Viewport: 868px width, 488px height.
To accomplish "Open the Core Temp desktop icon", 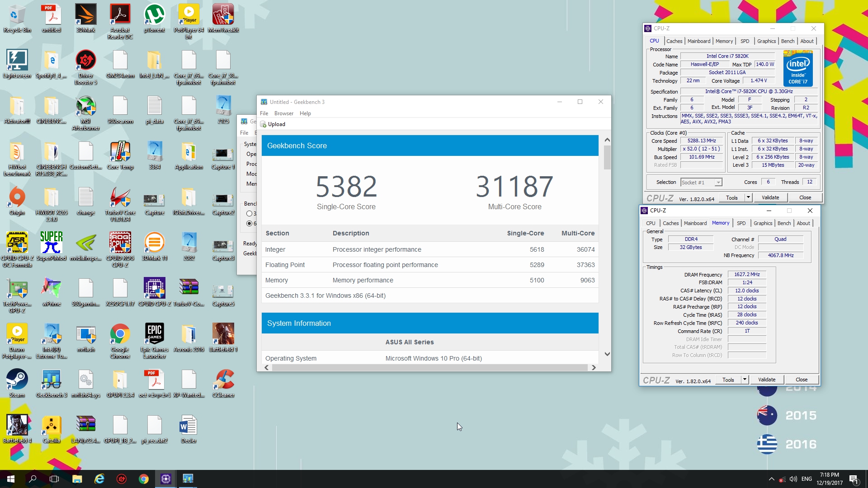I will pyautogui.click(x=120, y=155).
